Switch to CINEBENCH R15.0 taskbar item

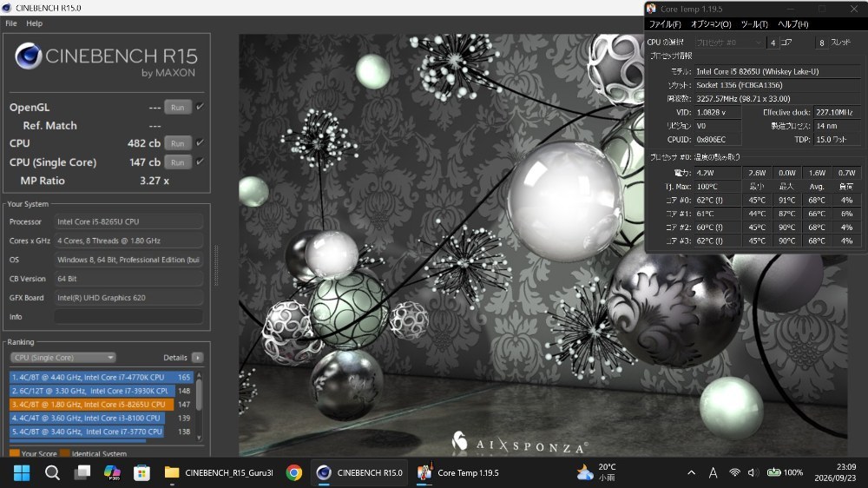[359, 473]
